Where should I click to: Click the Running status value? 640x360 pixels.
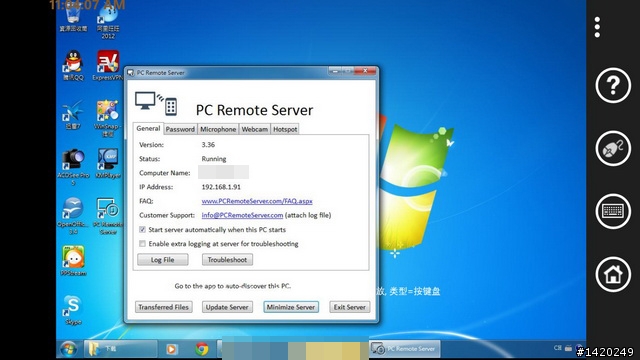pos(213,159)
